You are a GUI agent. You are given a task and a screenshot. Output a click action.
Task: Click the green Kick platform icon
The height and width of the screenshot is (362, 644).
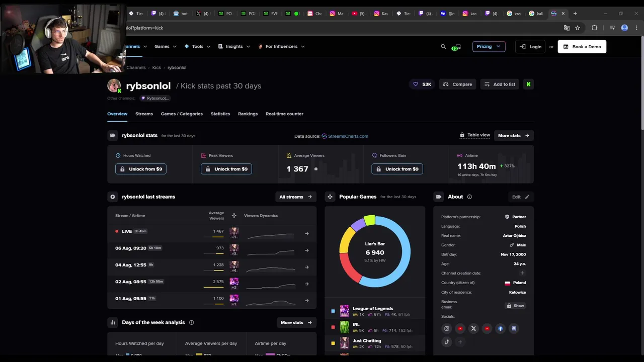point(528,84)
